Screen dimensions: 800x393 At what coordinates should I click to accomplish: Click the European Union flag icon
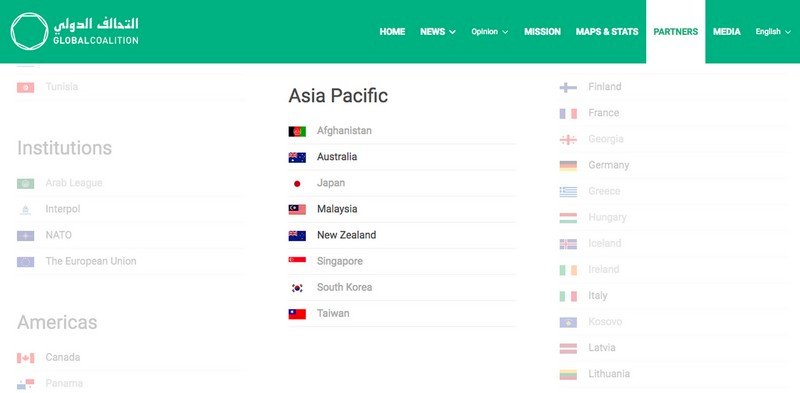(x=26, y=261)
